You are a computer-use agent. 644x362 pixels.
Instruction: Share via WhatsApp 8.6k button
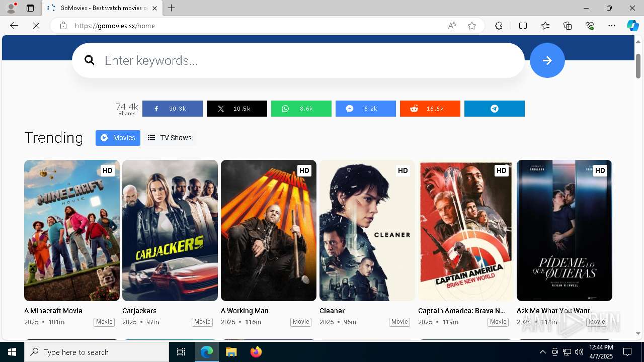(x=301, y=109)
